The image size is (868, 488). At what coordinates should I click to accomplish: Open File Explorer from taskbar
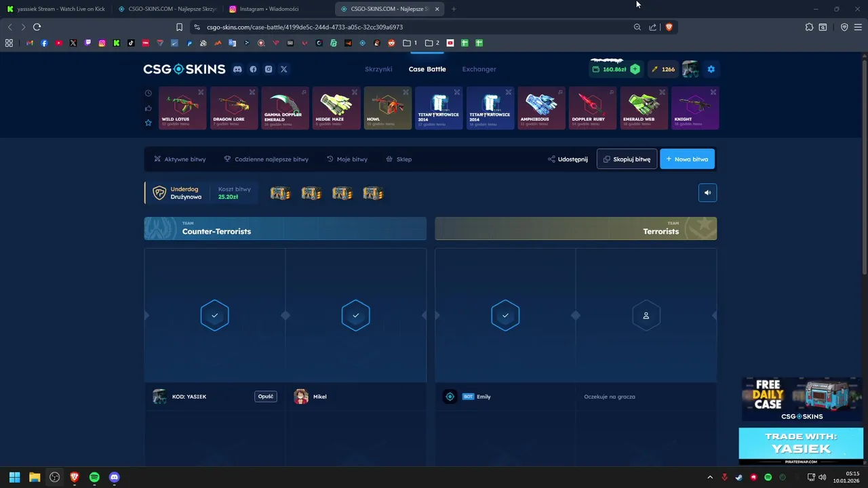coord(35,477)
